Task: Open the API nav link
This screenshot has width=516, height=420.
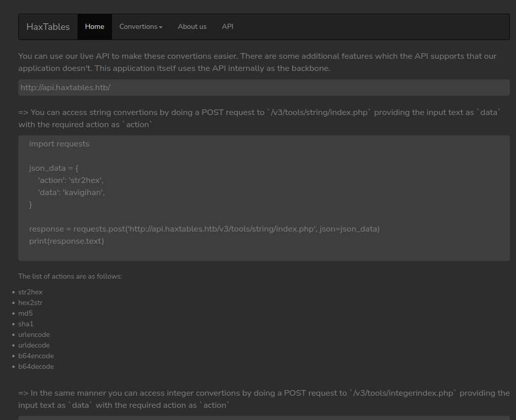Action: point(228,27)
